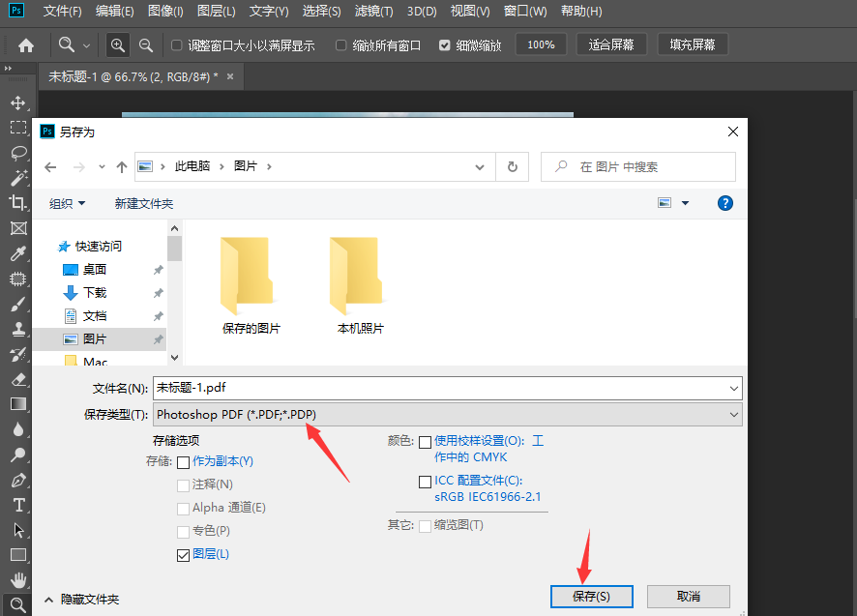
Task: Click the 取消 cancel button
Action: click(689, 597)
